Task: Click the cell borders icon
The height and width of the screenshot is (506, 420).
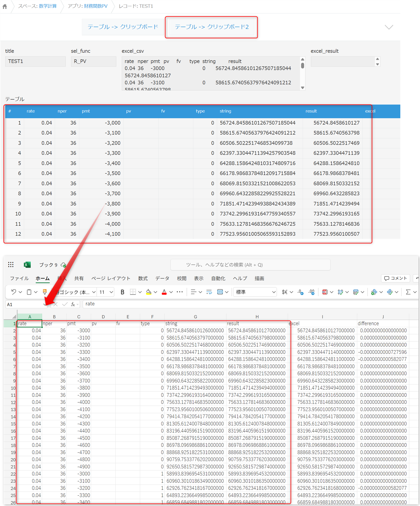Action: coord(133,292)
